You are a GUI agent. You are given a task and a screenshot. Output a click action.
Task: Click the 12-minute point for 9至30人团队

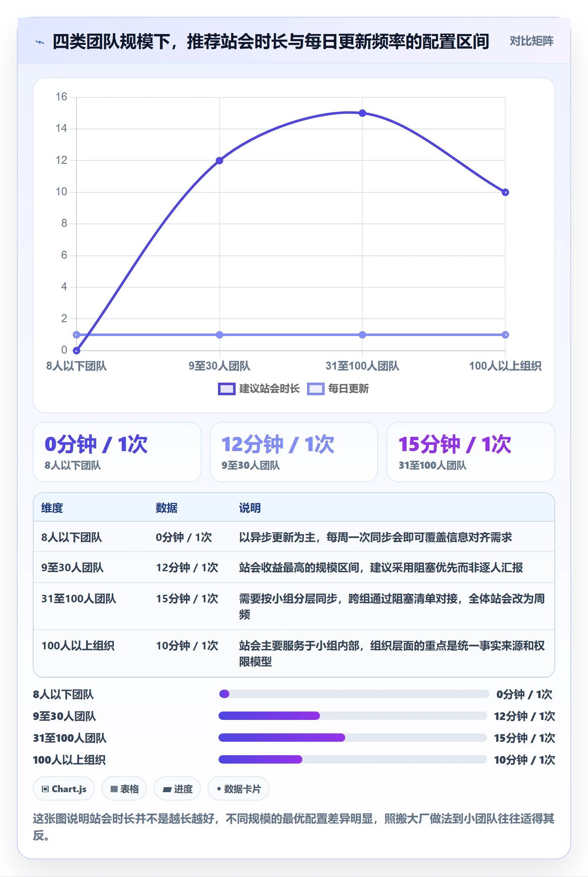click(x=219, y=160)
